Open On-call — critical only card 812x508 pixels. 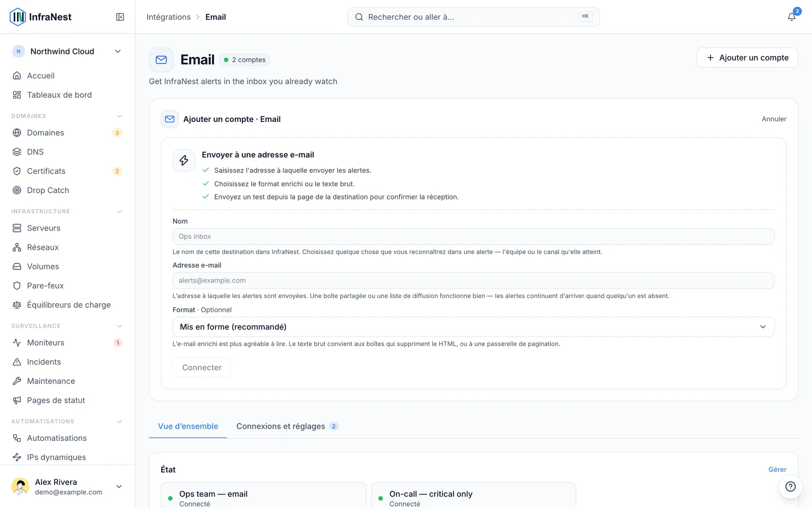click(473, 495)
